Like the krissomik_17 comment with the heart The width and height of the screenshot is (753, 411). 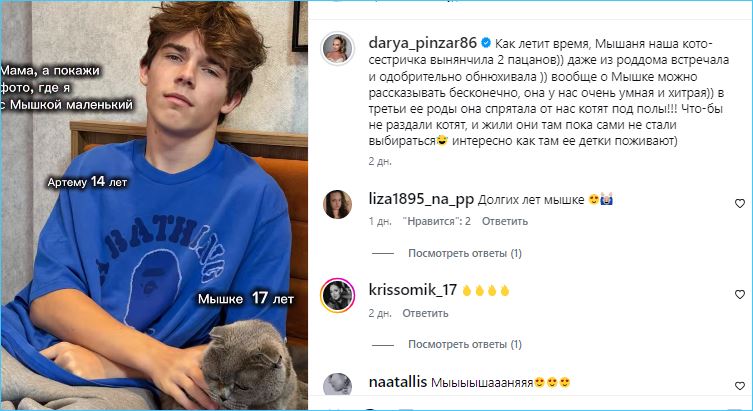coord(740,294)
